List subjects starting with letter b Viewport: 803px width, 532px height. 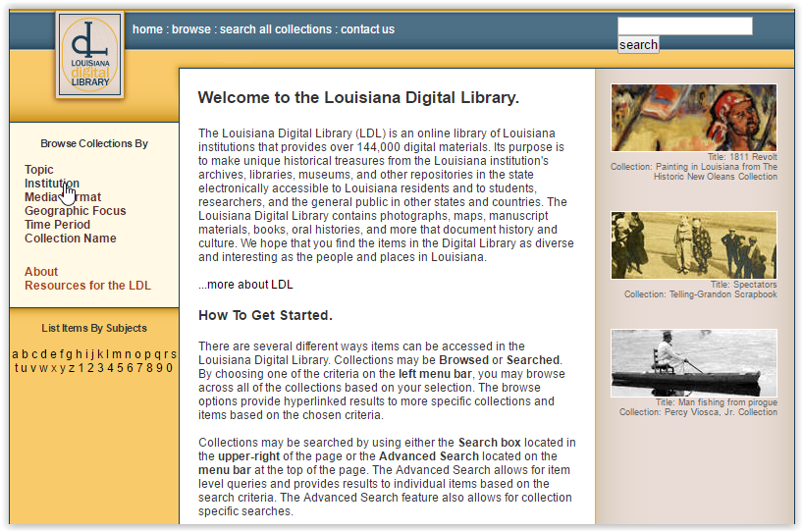26,354
